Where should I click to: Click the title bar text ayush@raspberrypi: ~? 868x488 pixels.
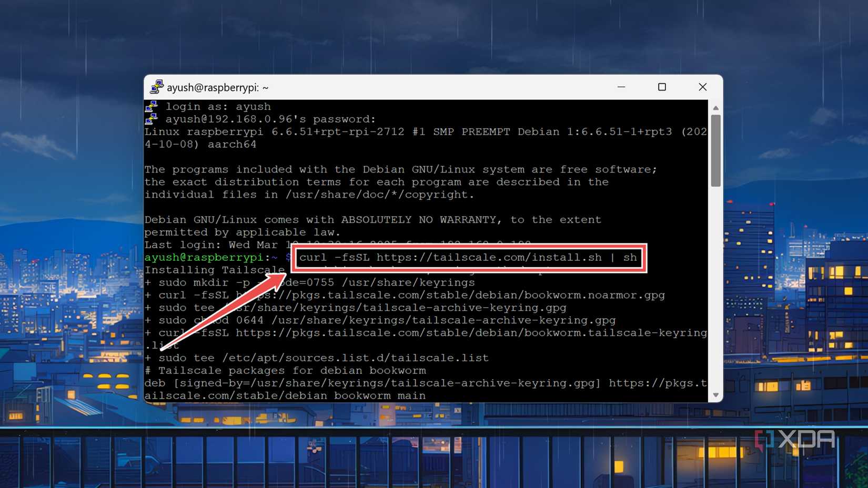click(217, 87)
